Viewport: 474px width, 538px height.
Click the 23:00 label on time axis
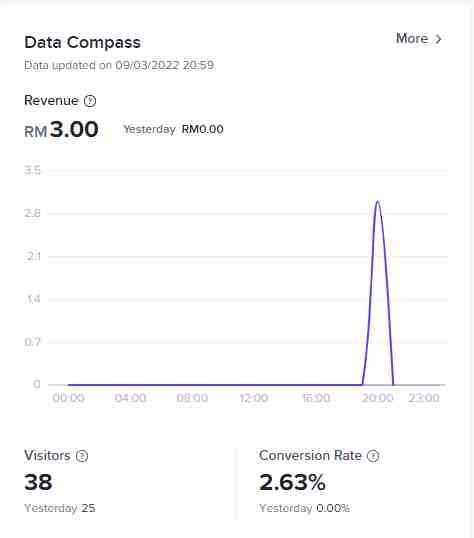click(x=424, y=398)
